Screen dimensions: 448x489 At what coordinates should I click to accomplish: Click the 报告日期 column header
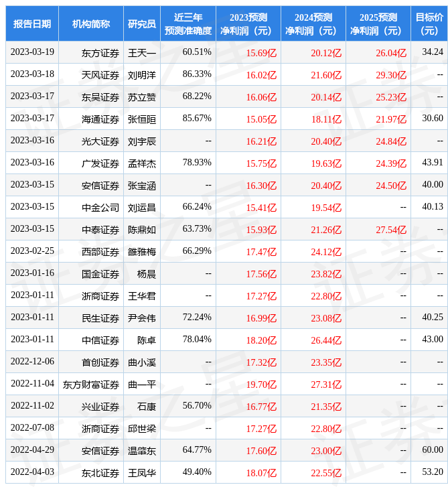32,24
